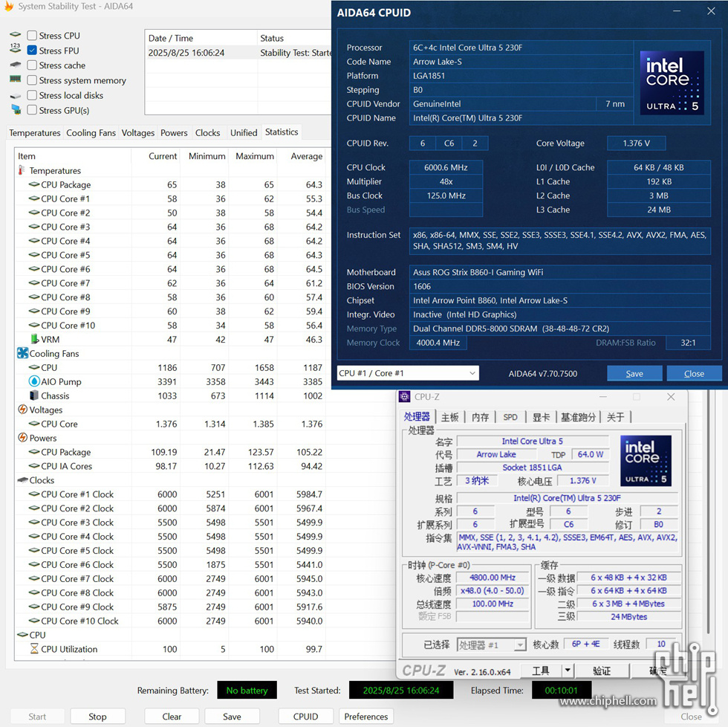Open the CPU-Z benchmark tab
This screenshot has width=728, height=727.
tap(578, 417)
